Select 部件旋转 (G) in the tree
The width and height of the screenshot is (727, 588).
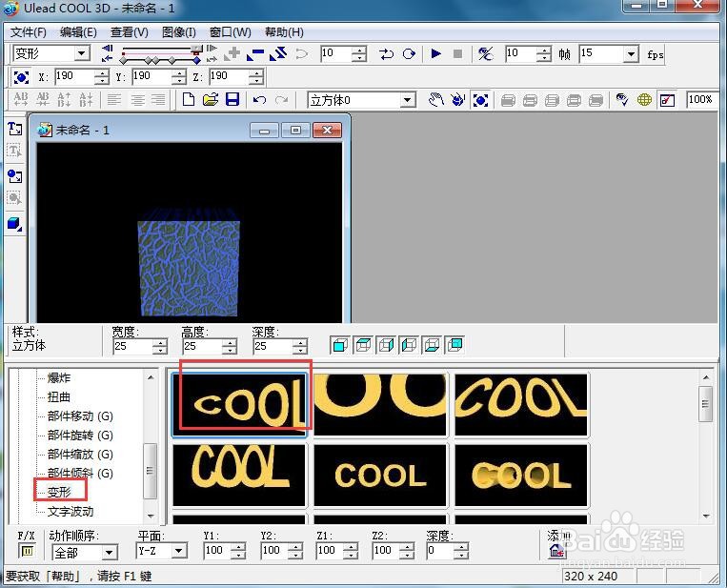(x=80, y=435)
